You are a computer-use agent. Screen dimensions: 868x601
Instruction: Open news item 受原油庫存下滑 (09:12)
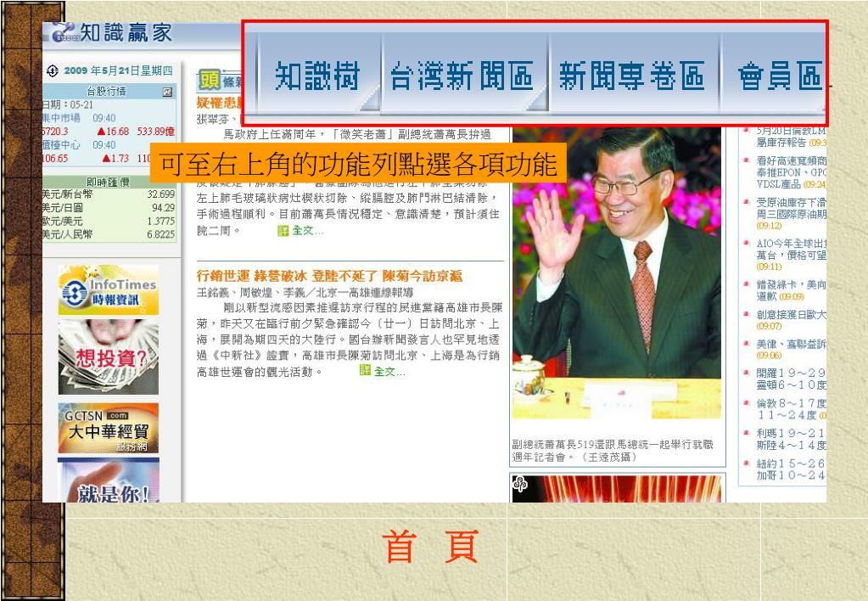[x=791, y=213]
